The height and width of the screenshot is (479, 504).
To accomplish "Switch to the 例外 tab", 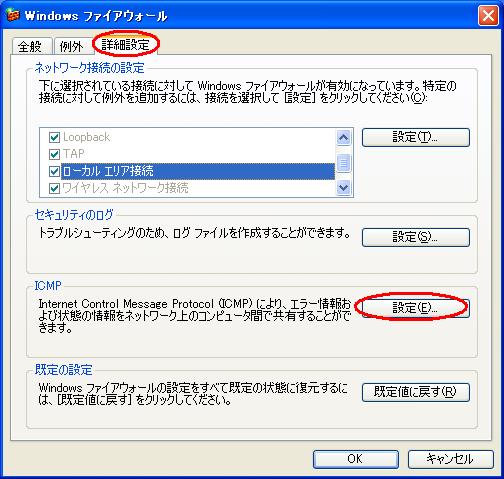I will [x=71, y=46].
